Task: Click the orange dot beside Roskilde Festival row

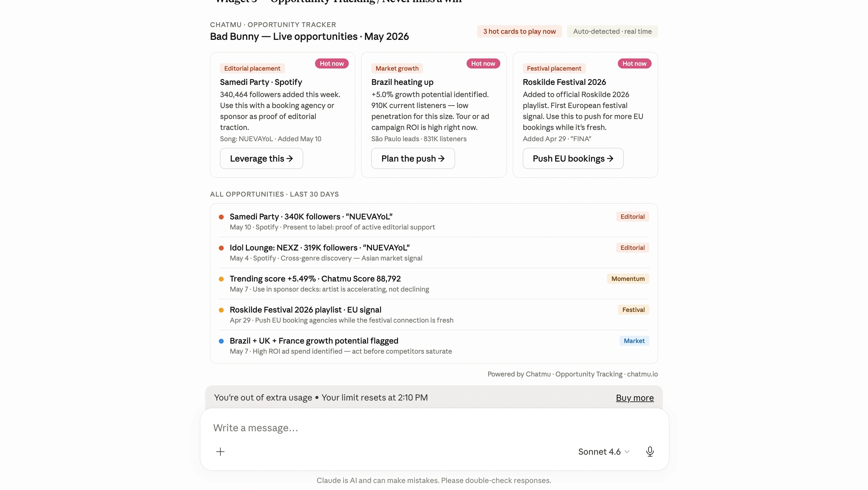Action: tap(221, 310)
